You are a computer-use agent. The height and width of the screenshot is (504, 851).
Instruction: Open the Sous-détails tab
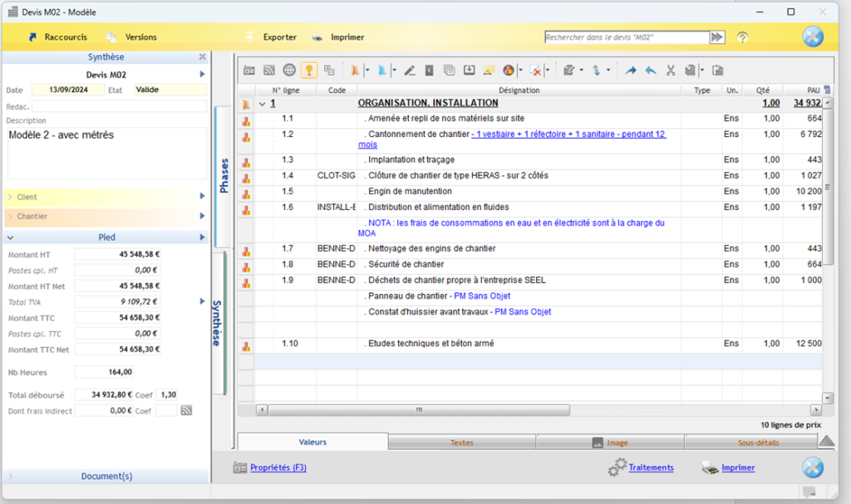pos(758,443)
